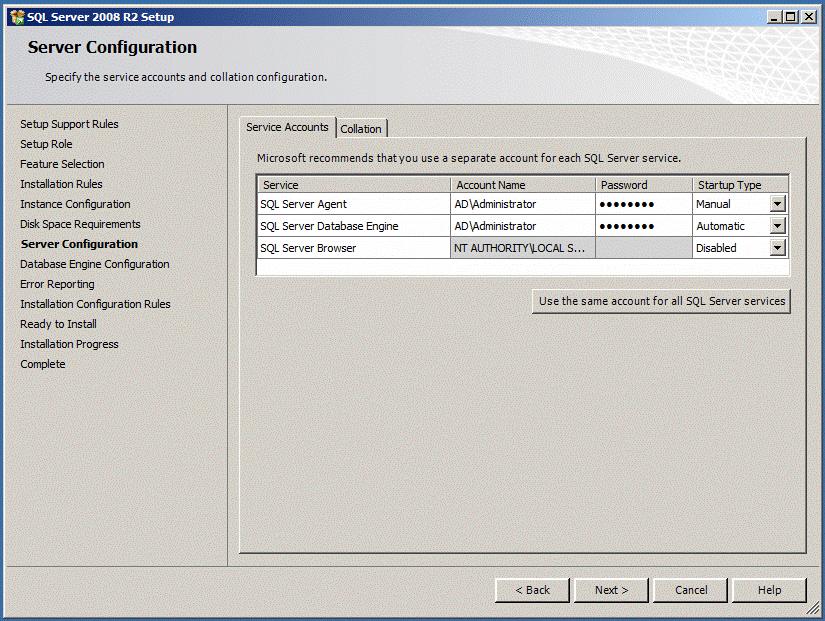Open Database Engine startup type dropdown
825x621 pixels.
click(779, 226)
